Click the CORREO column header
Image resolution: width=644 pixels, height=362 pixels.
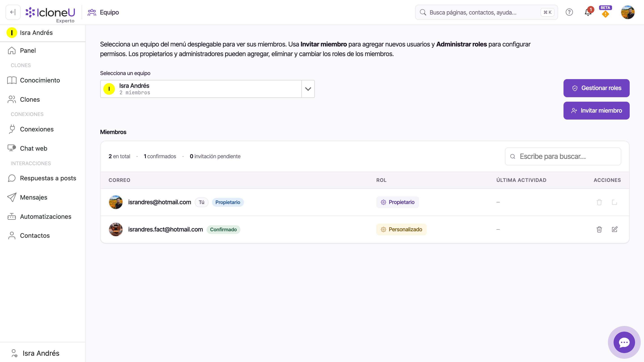pyautogui.click(x=119, y=180)
